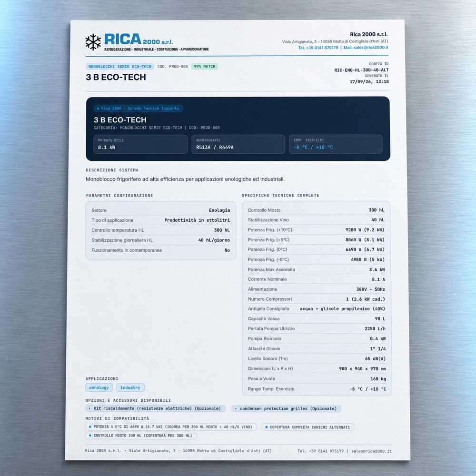Image resolution: width=476 pixels, height=476 pixels.
Task: Click the industry application tag
Action: (x=130, y=387)
